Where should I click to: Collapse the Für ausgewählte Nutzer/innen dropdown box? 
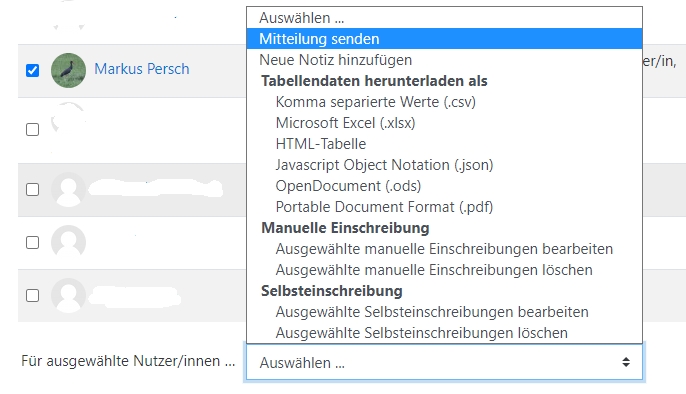tap(444, 362)
